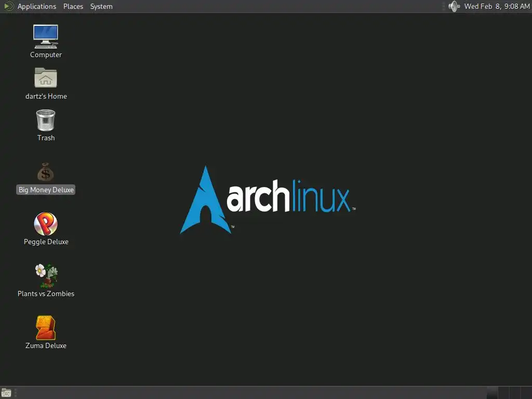Image resolution: width=532 pixels, height=399 pixels.
Task: Select the Trash bin icon
Action: (x=46, y=120)
